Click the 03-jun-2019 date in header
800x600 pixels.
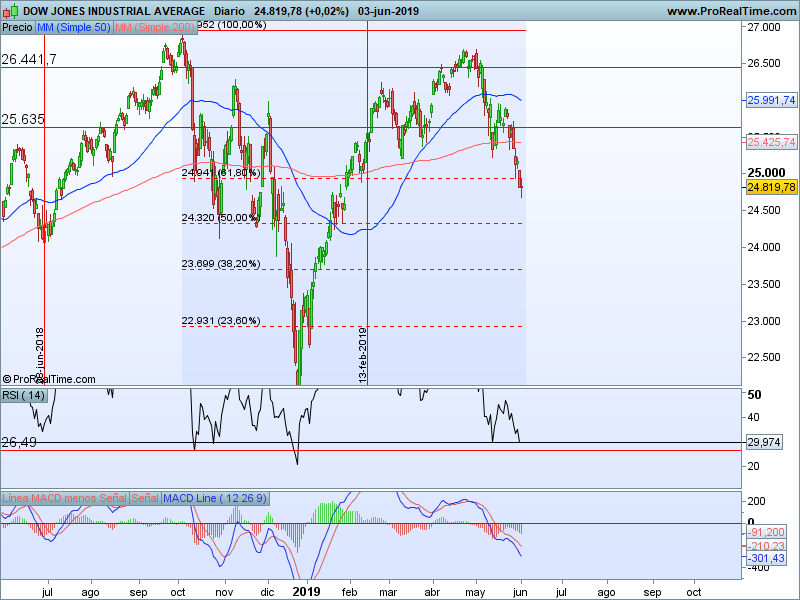[x=388, y=11]
